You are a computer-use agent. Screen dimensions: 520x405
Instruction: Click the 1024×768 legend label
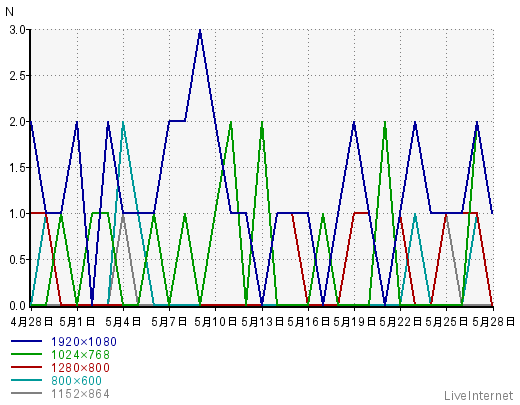tap(80, 355)
